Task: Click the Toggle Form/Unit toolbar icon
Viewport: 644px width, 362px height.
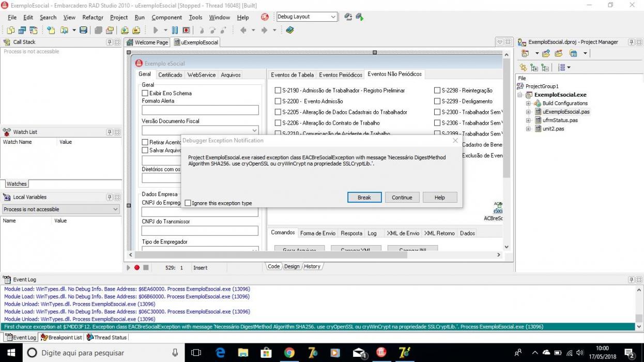Action: 33,31
